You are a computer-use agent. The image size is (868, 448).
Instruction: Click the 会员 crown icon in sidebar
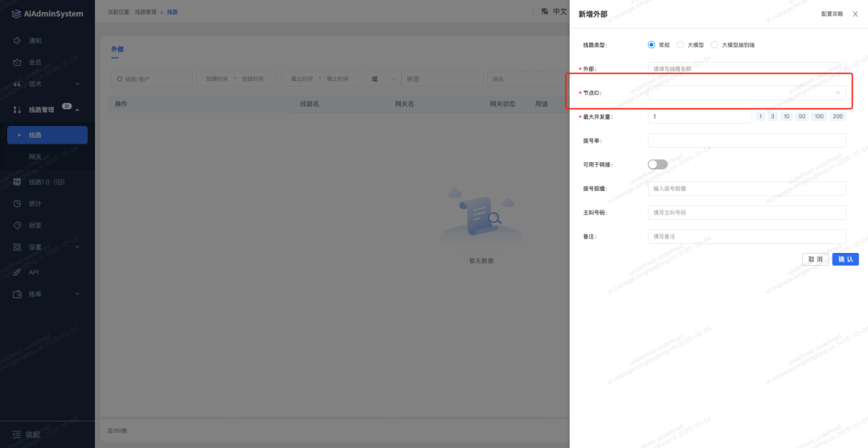click(17, 62)
